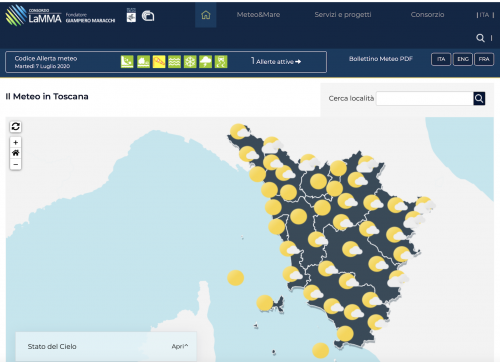500x362 pixels.
Task: Zoom in on the map
Action: (15, 142)
